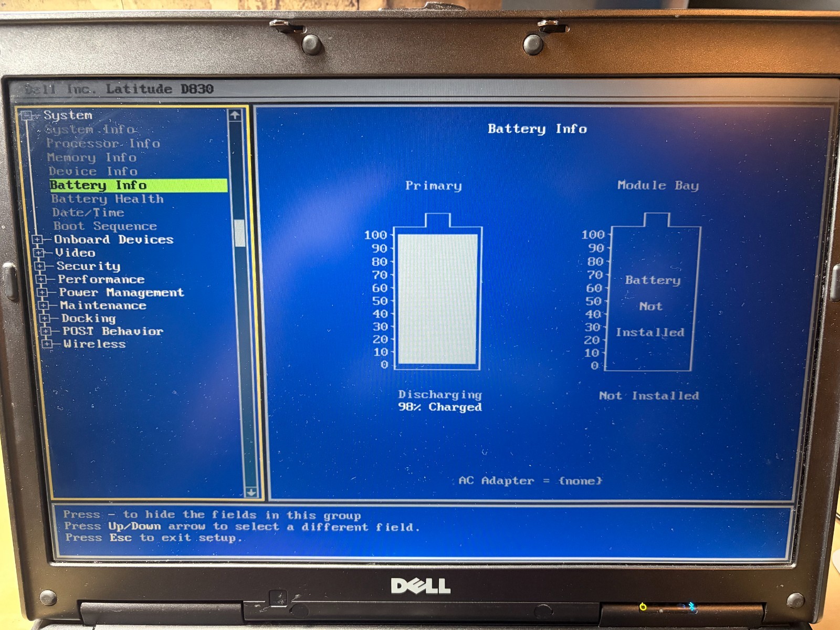Viewport: 840px width, 630px height.
Task: Click the Dell logo on bezel
Action: [421, 586]
